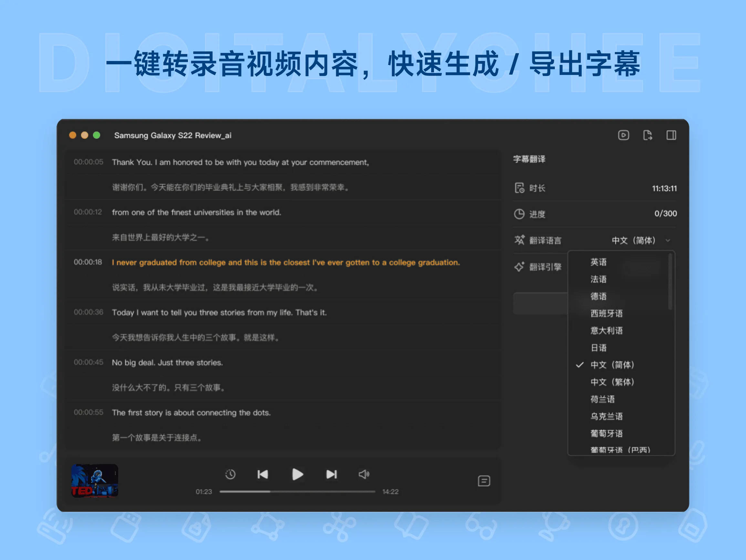Click the TED video thumbnail
Screen dimensions: 746x560
coord(95,481)
